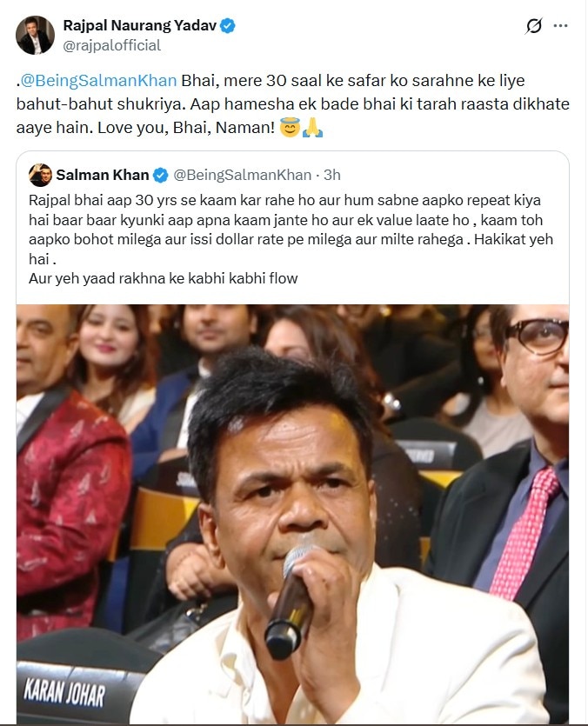The image size is (588, 726).
Task: Click verified badge beside Salman Khan
Action: click(161, 175)
